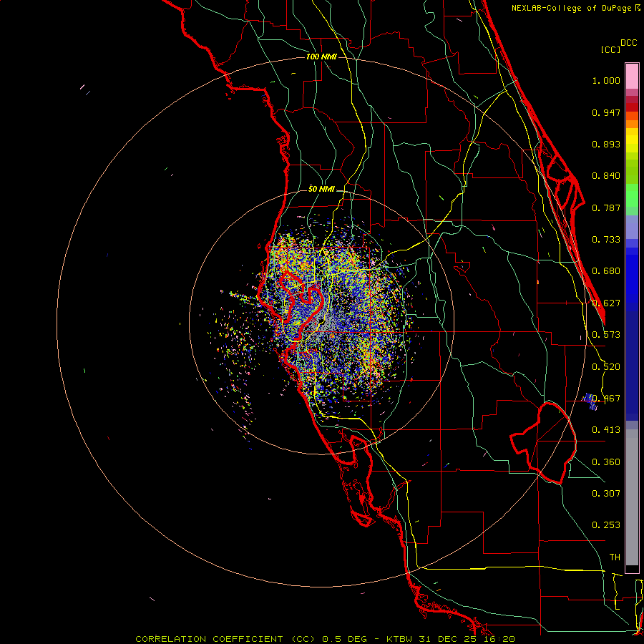This screenshot has width=644, height=644.
Task: Click the KTBW station identifier
Action: (x=399, y=639)
